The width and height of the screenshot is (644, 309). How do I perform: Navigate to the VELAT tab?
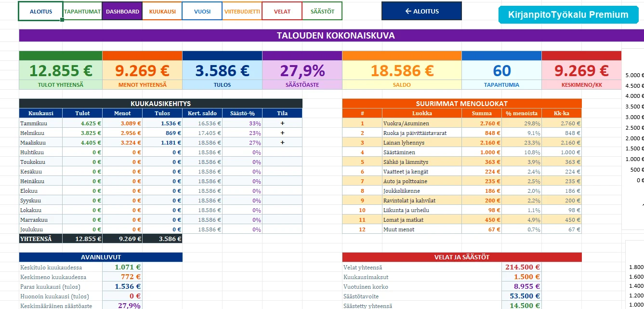[282, 11]
